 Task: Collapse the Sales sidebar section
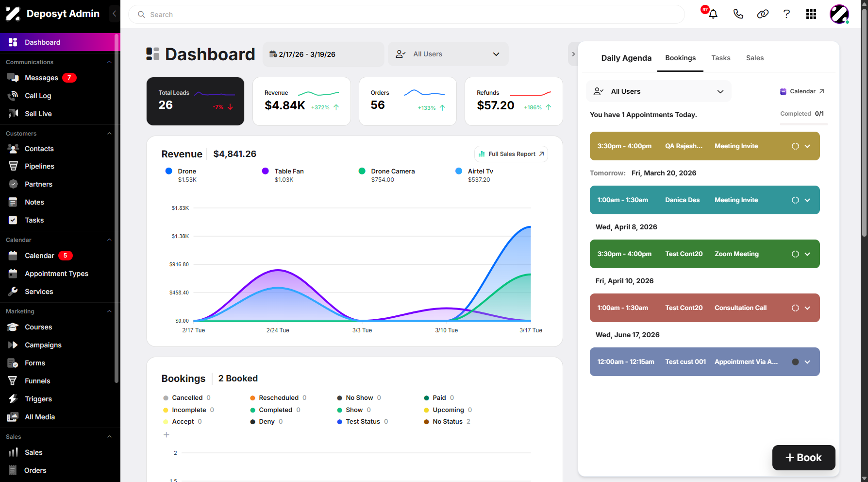tap(109, 437)
